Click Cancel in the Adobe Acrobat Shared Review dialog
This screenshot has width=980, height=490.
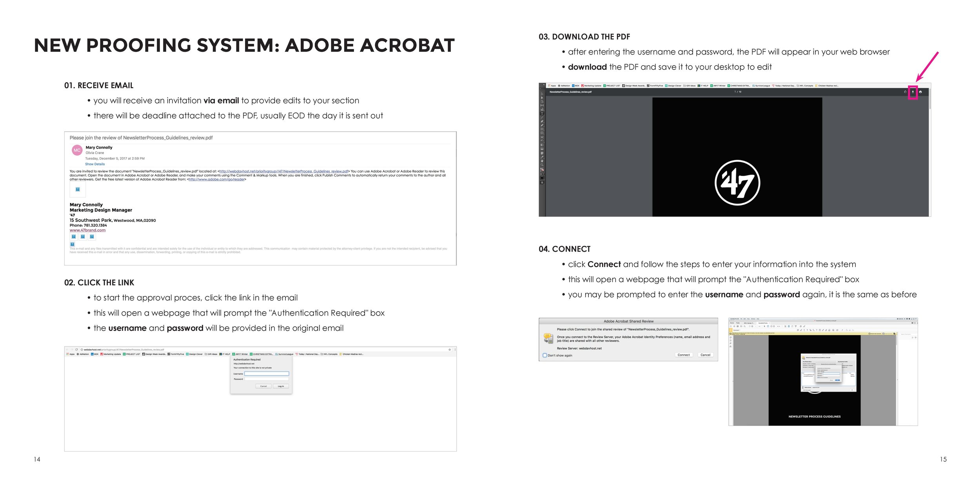(x=705, y=355)
